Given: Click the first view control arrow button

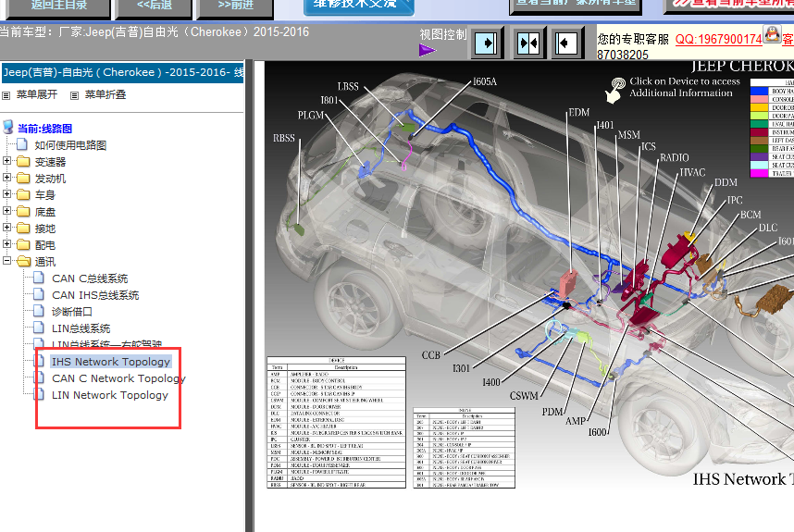Looking at the screenshot, I should click(x=488, y=43).
